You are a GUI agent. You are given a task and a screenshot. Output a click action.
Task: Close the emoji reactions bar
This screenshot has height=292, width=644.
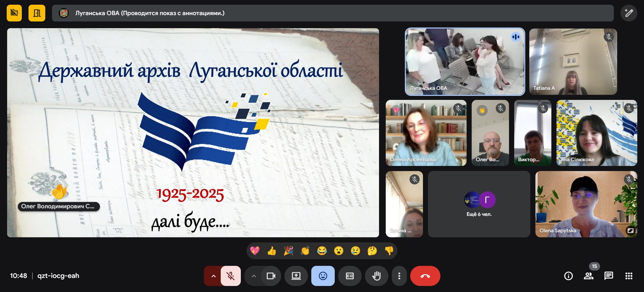click(323, 276)
